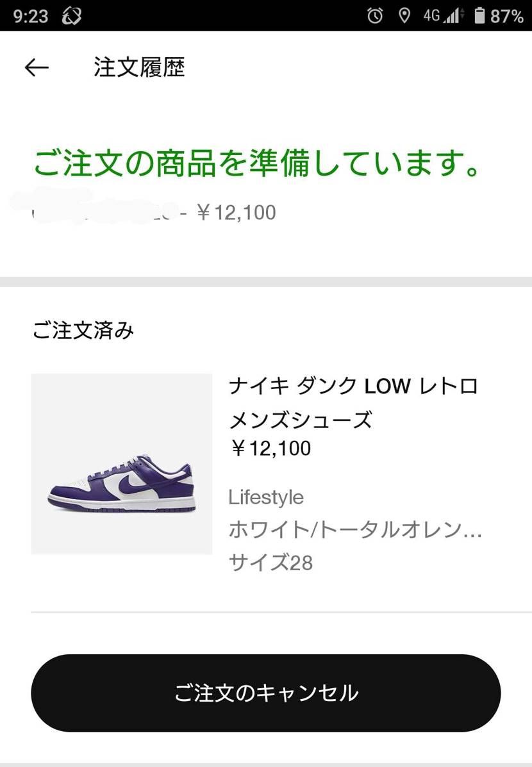The image size is (532, 767).
Task: Expand the truncated color name ホワイト/トータルオレン
Action: click(x=356, y=531)
